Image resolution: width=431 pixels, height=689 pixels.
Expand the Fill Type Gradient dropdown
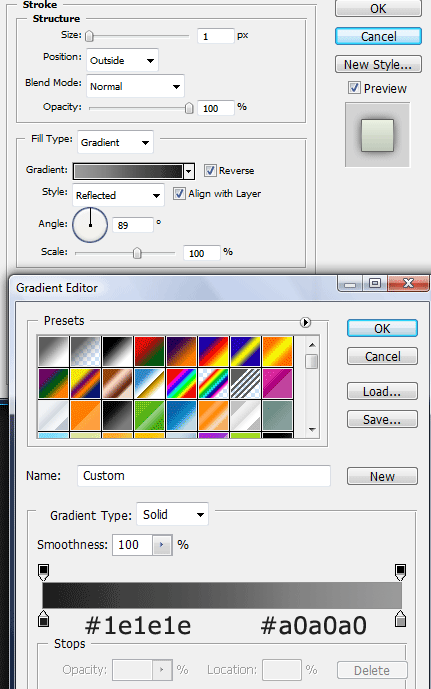coord(115,142)
